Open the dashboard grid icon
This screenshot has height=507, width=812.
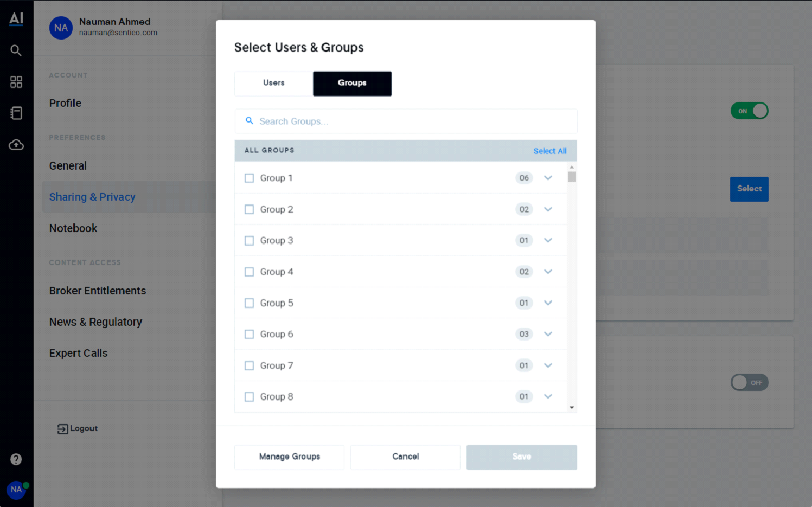[16, 82]
